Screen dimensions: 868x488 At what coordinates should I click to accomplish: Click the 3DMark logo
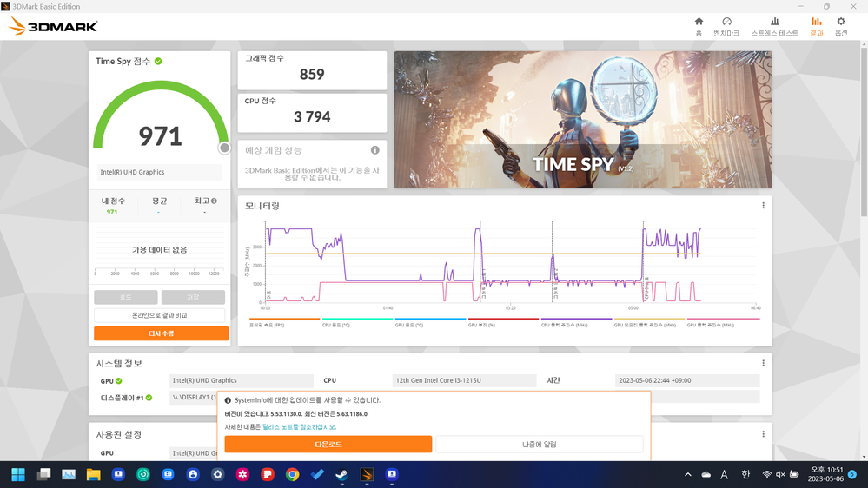tap(53, 26)
